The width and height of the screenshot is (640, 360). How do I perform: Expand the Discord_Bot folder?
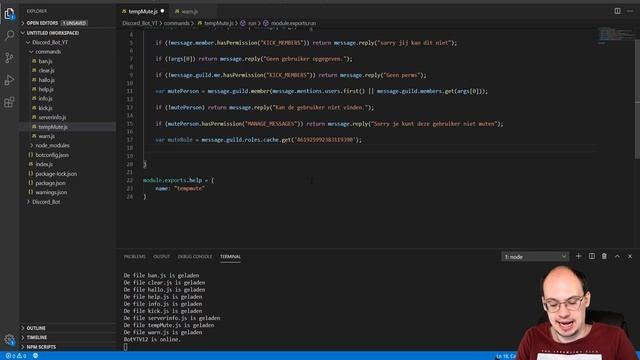click(46, 202)
